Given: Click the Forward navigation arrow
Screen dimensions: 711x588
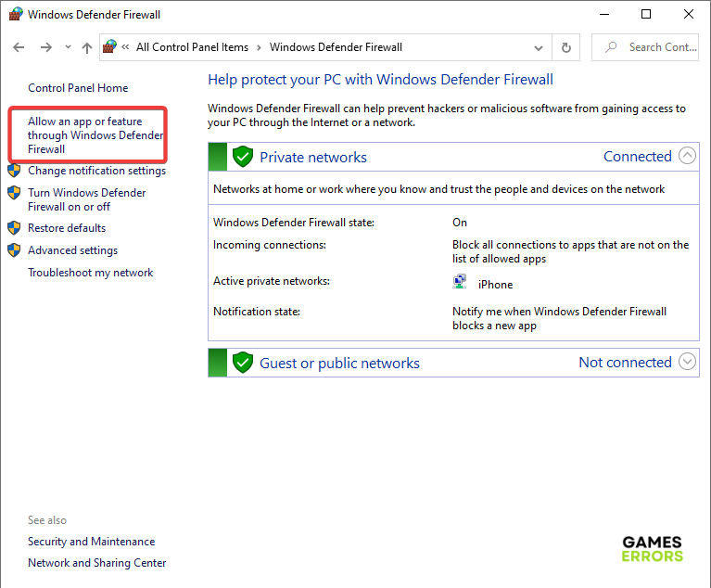Looking at the screenshot, I should click(46, 47).
